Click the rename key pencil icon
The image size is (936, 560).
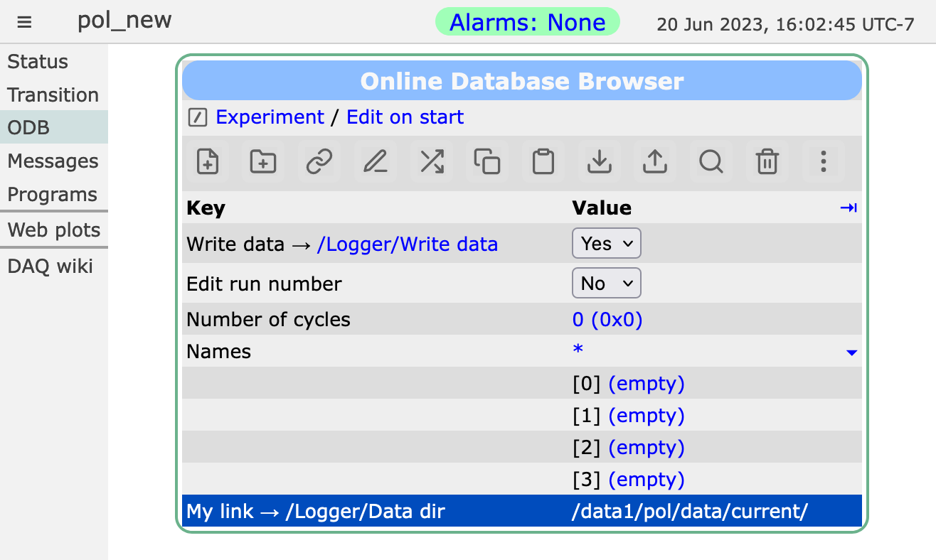[376, 162]
